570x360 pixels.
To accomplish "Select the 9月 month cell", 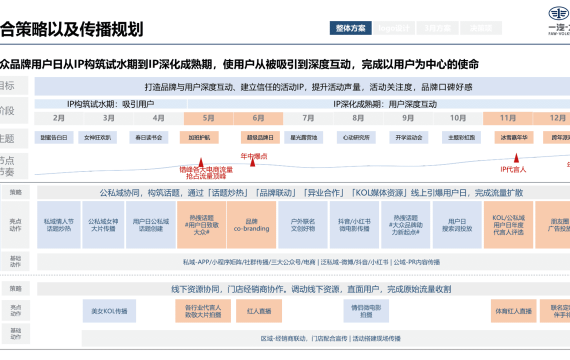I will click(x=408, y=118).
